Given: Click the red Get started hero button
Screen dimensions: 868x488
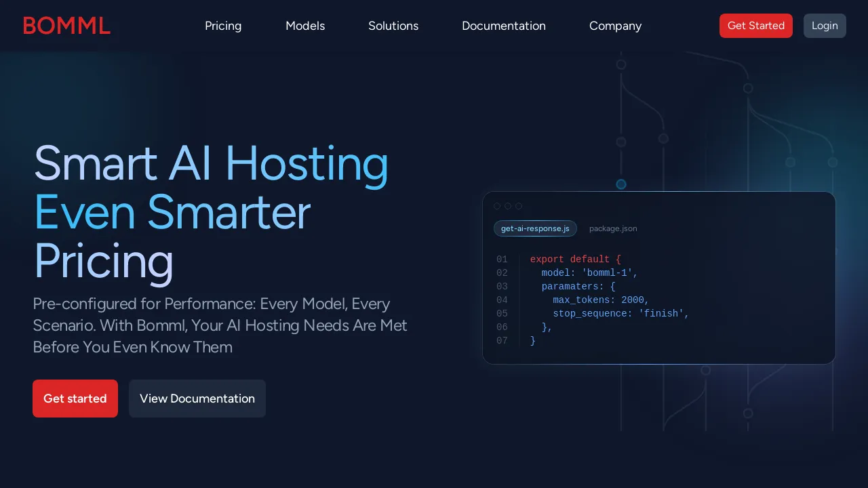Looking at the screenshot, I should click(75, 399).
